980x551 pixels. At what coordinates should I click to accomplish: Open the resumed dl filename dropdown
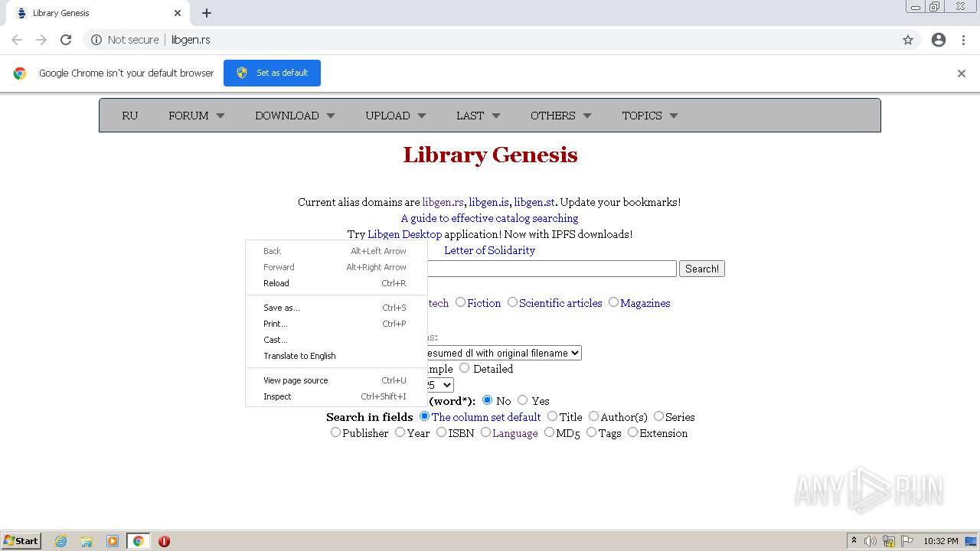point(505,353)
